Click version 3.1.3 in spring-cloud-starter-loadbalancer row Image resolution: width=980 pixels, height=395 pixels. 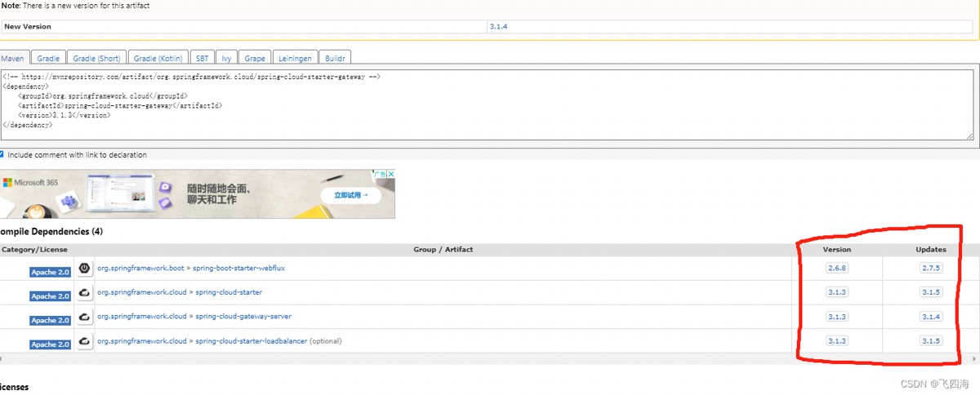tap(836, 341)
